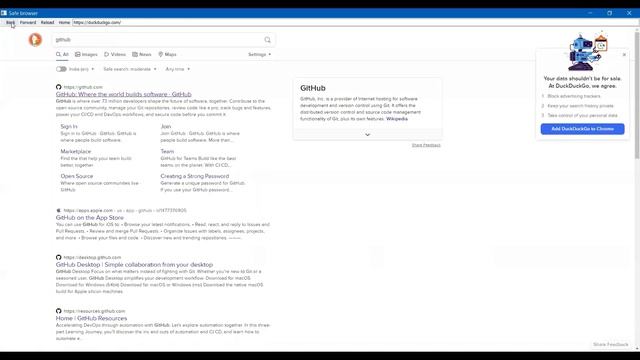
Task: Click the DuckDuckGo logo
Action: 35,40
